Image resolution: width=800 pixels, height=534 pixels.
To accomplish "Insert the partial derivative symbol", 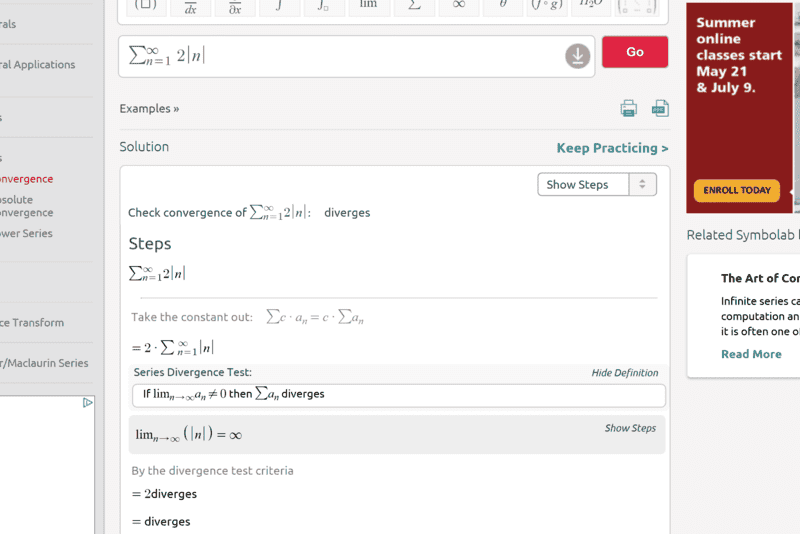I will coord(234,7).
